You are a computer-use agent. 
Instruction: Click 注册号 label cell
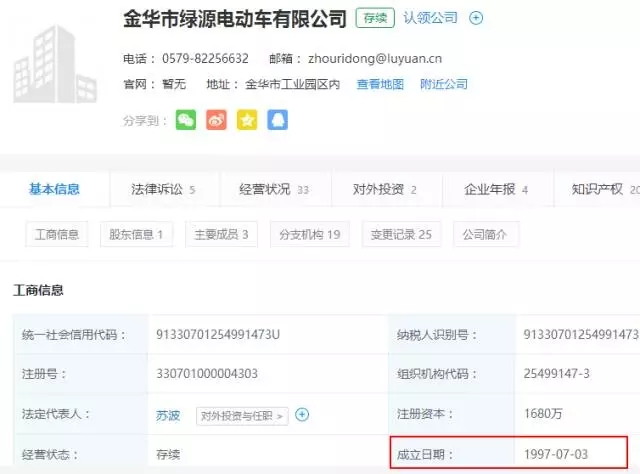coord(80,374)
